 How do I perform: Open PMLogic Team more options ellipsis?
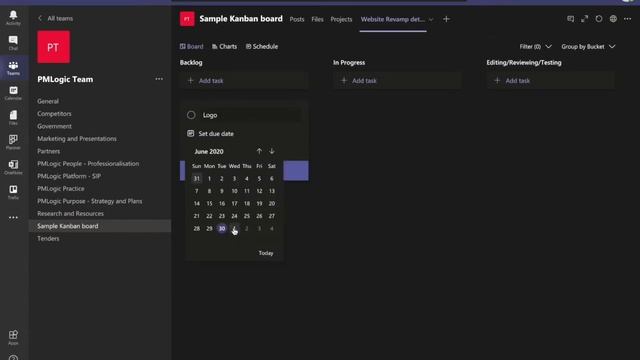pos(159,79)
